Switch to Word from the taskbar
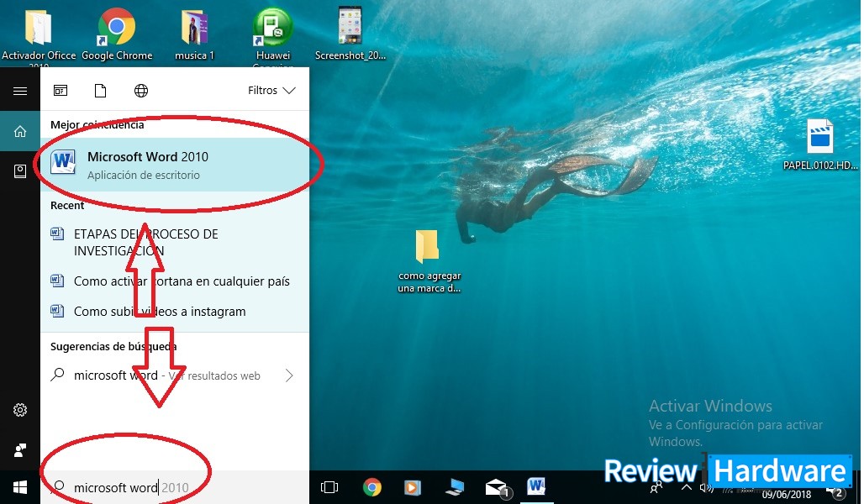The image size is (864, 504). coord(536,487)
